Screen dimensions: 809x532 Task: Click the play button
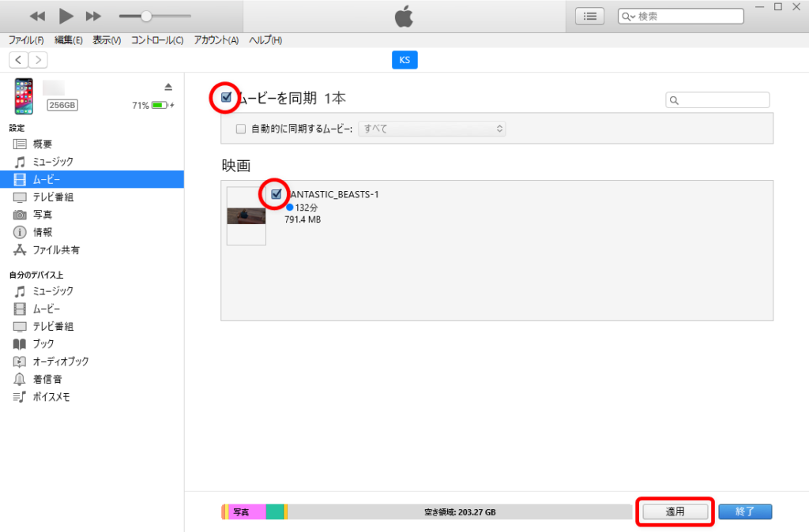66,17
